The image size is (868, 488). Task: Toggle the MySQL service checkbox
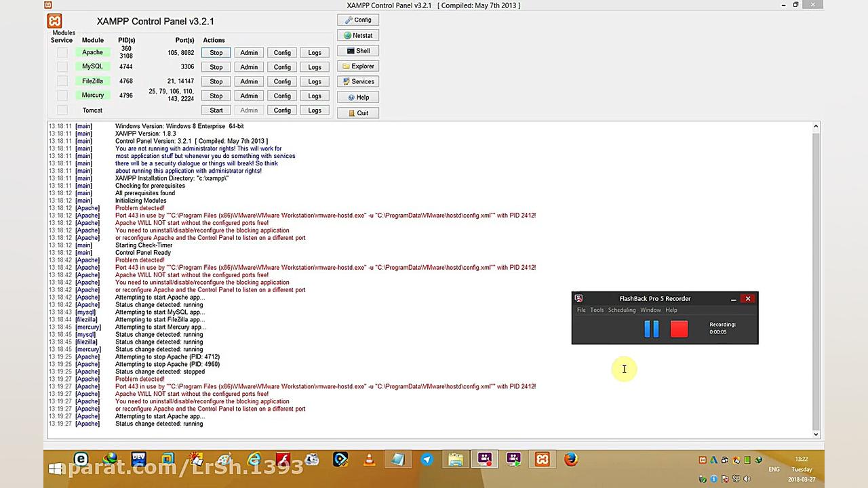(x=62, y=66)
